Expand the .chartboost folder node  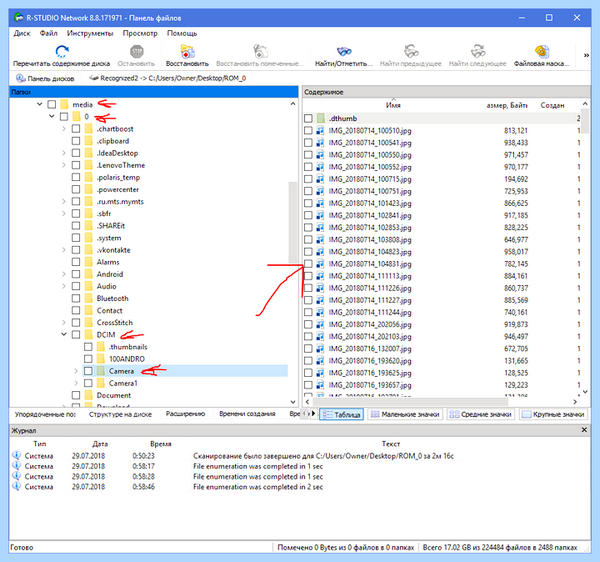coord(64,129)
